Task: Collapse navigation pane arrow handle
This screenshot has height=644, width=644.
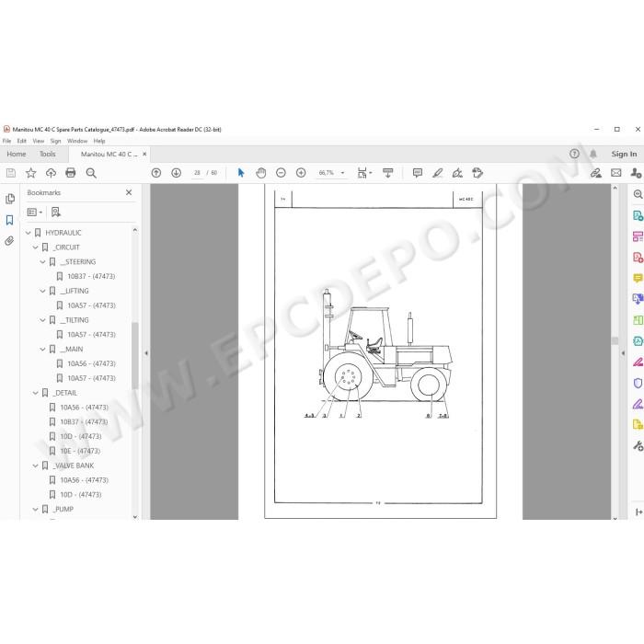Action: (x=146, y=352)
